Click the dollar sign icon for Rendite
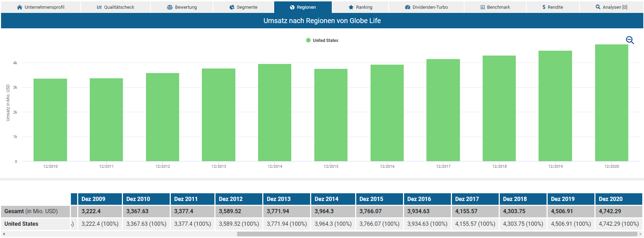This screenshot has height=238, width=644. pos(544,7)
